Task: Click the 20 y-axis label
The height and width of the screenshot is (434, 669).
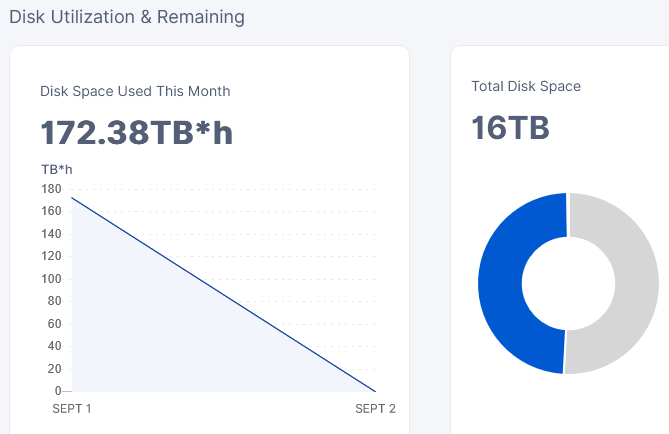Action: (x=54, y=369)
